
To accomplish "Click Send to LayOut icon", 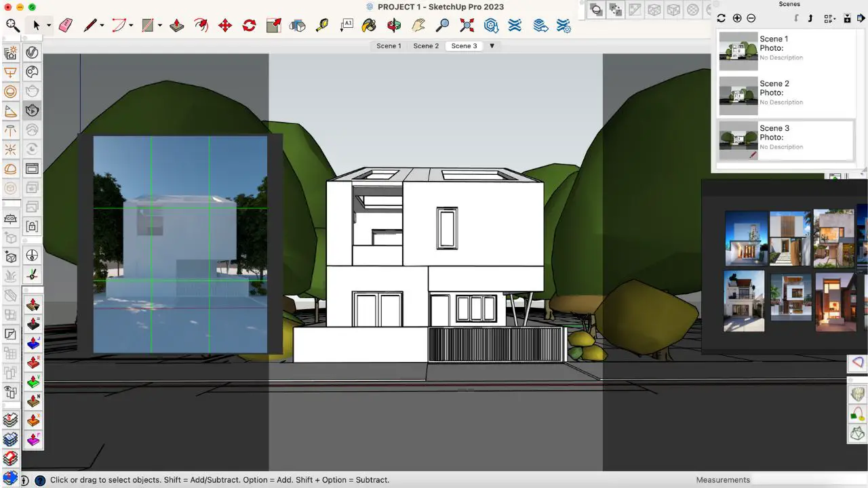I will pyautogui.click(x=540, y=26).
